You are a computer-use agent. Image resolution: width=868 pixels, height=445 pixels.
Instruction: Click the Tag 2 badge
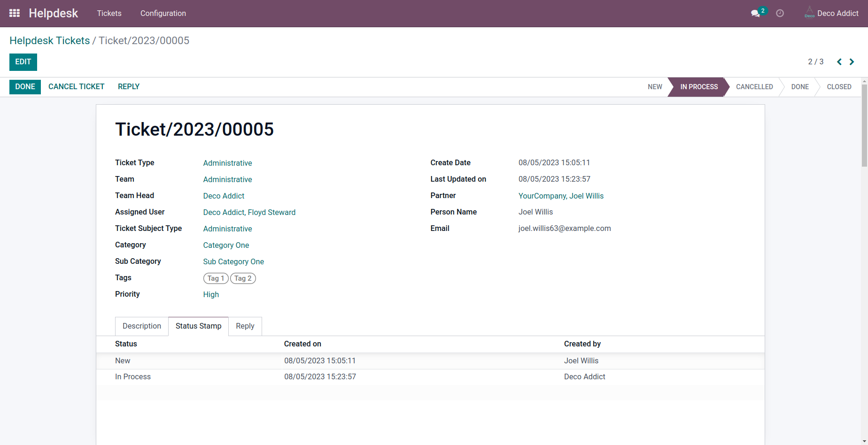click(x=243, y=278)
